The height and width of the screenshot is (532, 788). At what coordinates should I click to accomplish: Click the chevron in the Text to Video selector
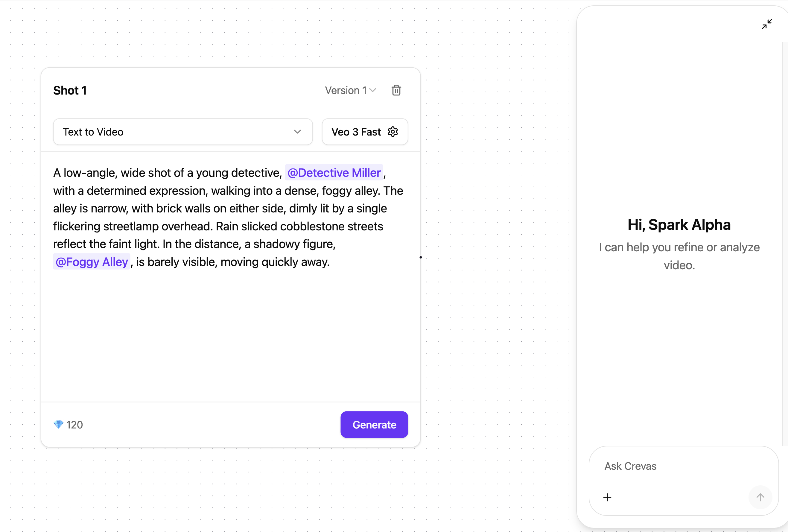(x=297, y=132)
